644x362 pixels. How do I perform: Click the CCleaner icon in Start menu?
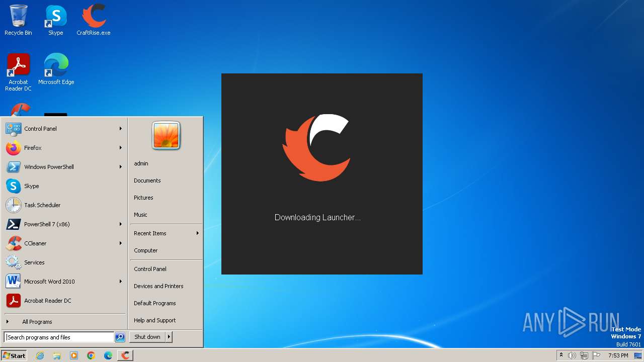pyautogui.click(x=13, y=243)
